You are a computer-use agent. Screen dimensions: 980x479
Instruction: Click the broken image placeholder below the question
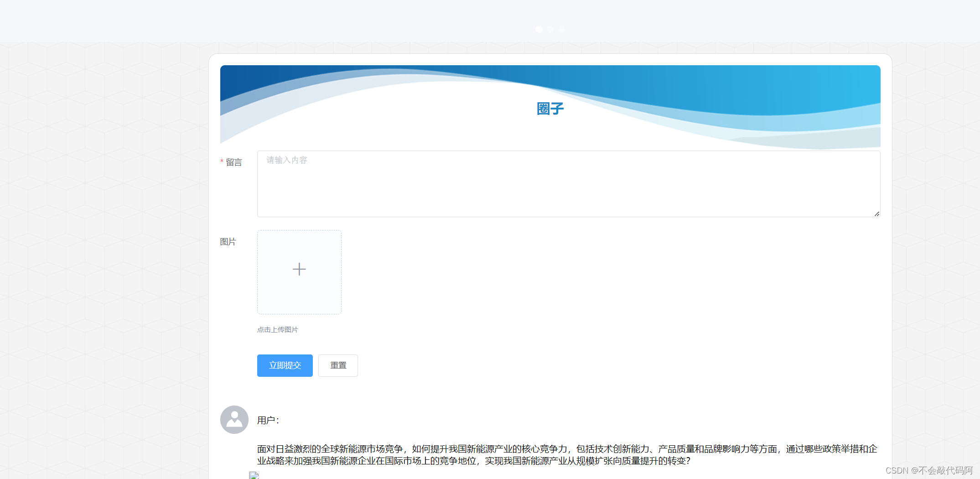[255, 475]
